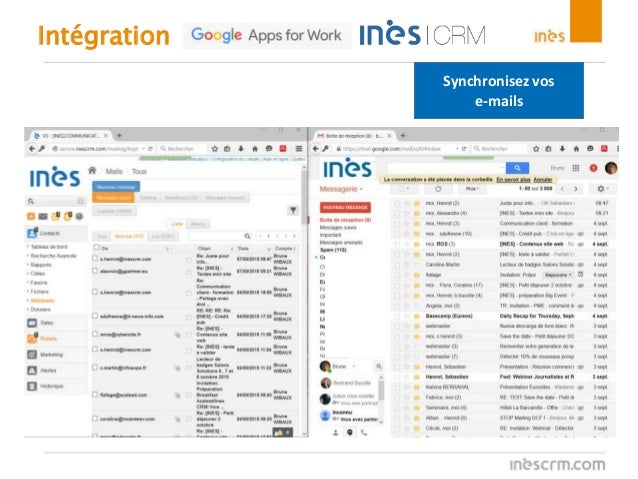This screenshot has width=638, height=479.
Task: Open the URL dropdown in left browser address bar
Action: click(x=143, y=149)
